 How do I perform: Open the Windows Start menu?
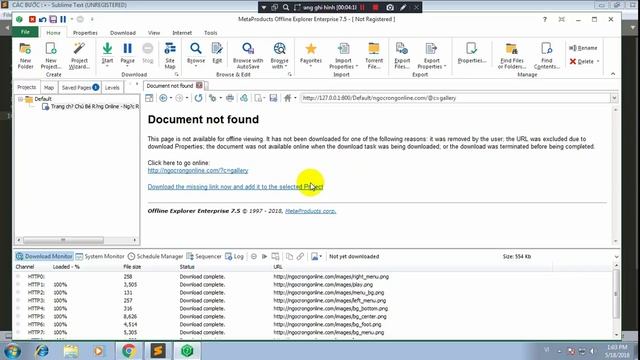[12, 351]
